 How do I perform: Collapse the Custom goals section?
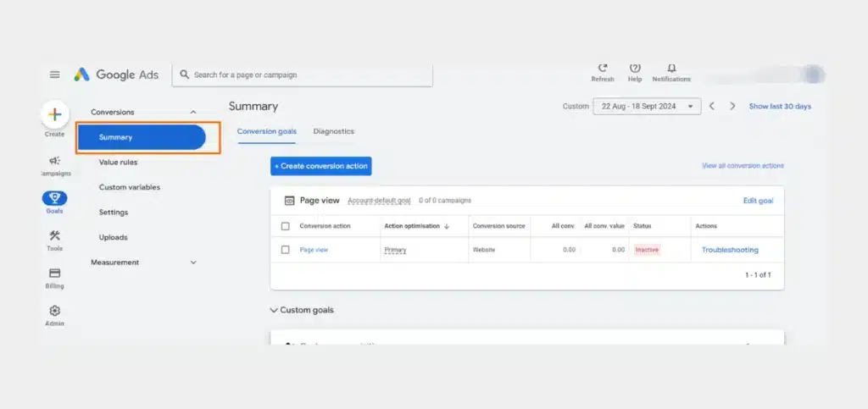tap(274, 310)
